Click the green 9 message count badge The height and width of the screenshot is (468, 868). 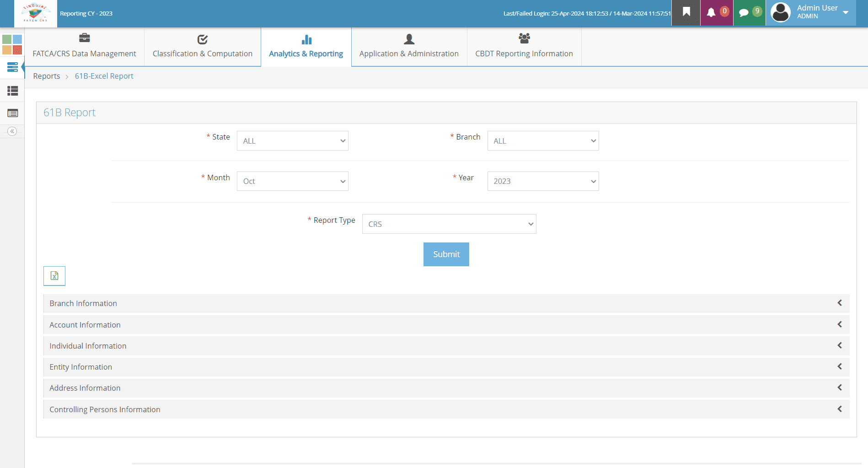click(x=757, y=11)
